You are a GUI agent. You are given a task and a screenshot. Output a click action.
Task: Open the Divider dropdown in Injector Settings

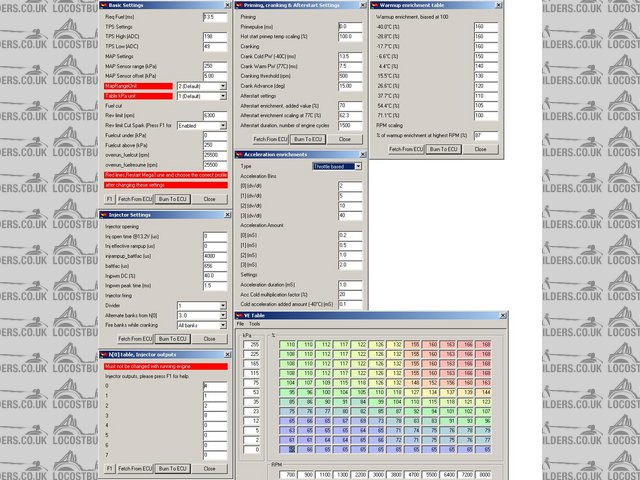click(x=223, y=305)
